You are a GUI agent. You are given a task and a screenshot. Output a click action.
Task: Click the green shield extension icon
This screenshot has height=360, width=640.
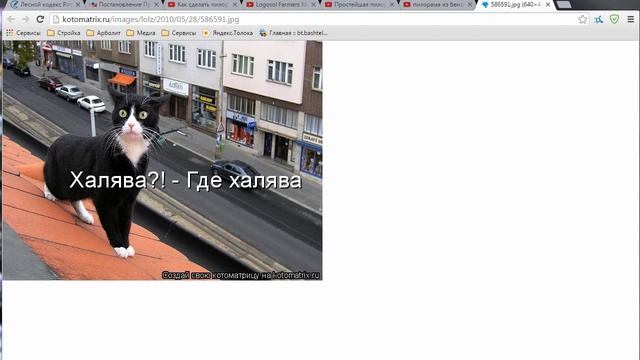(614, 19)
